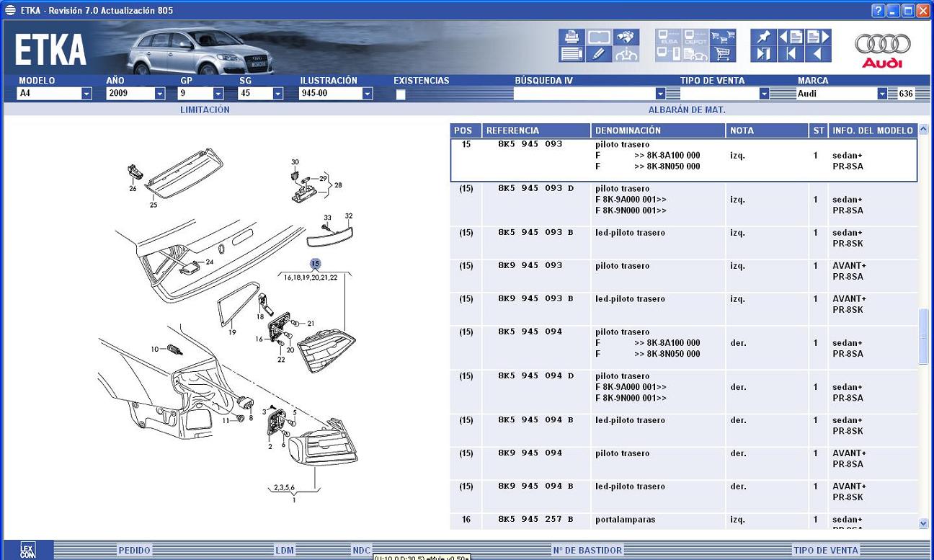This screenshot has height=560, width=934.
Task: Click part number 19 in the diagram
Action: point(232,332)
